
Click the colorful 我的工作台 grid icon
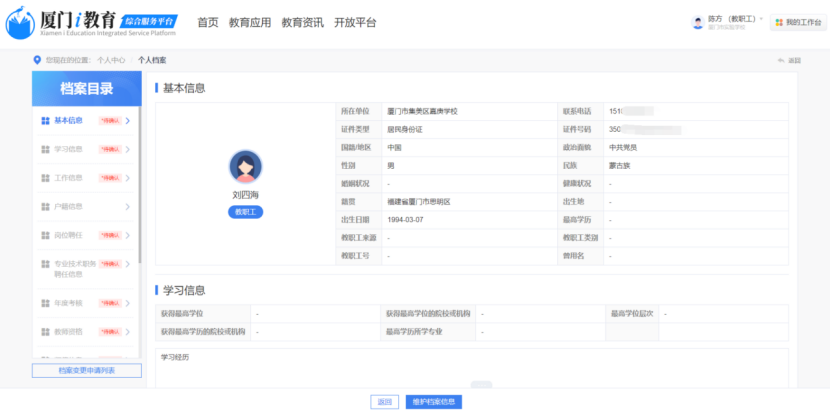pyautogui.click(x=778, y=22)
